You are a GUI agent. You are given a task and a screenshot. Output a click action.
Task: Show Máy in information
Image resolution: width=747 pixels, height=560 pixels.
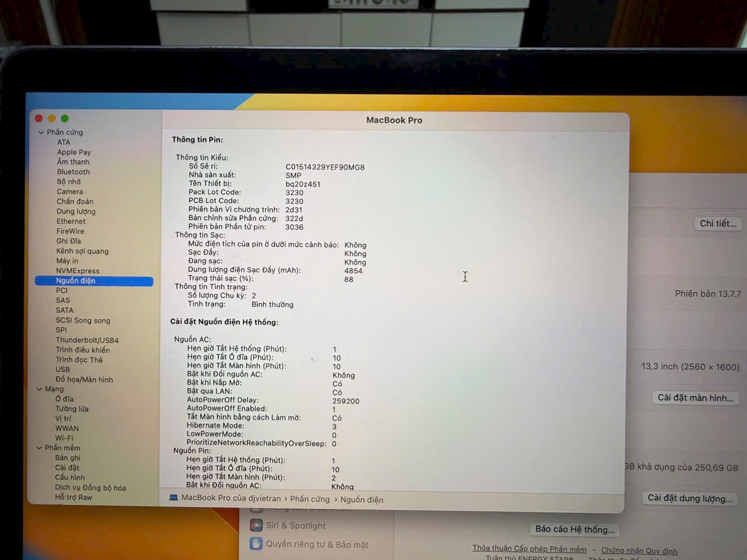click(67, 261)
